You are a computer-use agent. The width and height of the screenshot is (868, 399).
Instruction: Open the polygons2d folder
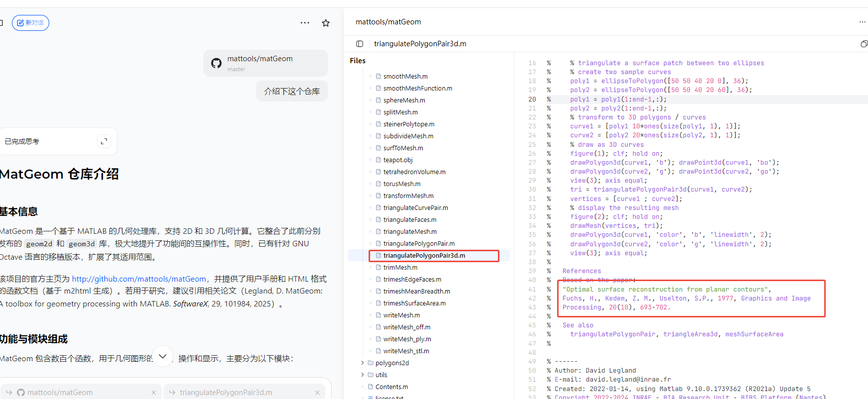tap(392, 363)
